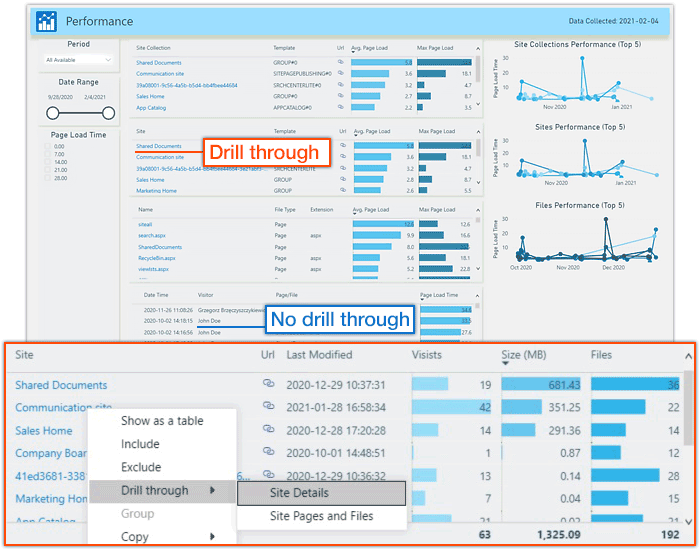Check the 14.00 Page Load Time filter

(47, 163)
